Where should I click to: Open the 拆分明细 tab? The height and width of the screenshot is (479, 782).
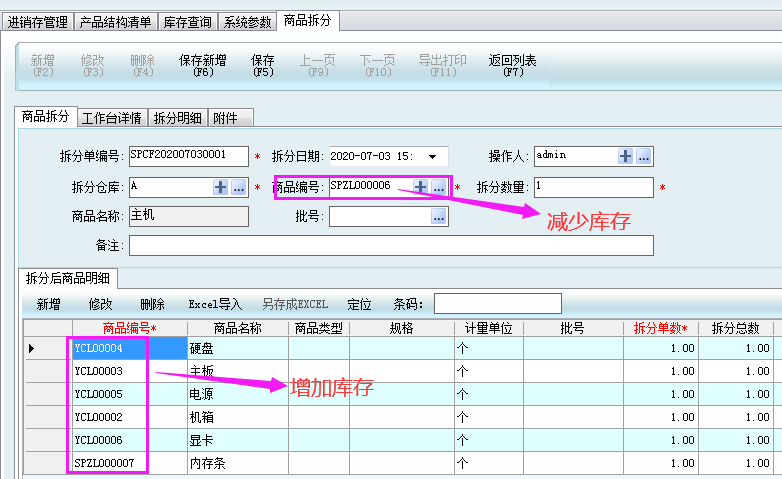point(177,118)
